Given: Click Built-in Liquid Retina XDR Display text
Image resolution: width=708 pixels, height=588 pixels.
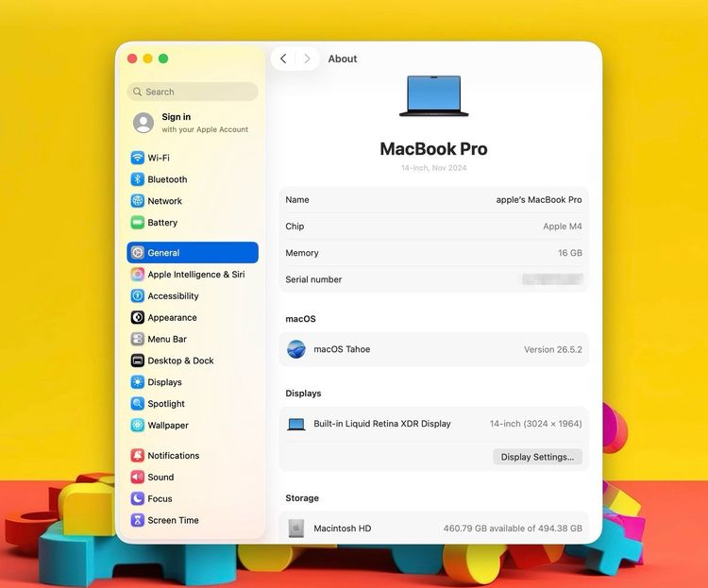Looking at the screenshot, I should 382,424.
